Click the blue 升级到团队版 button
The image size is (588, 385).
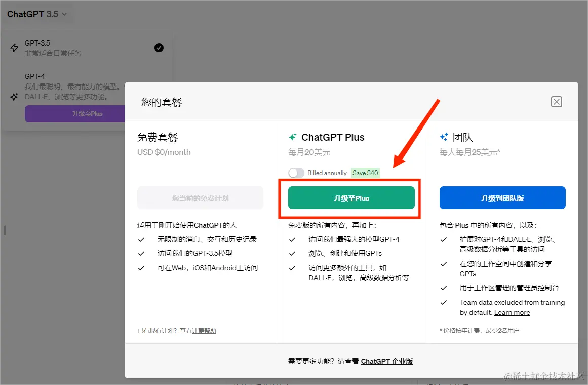click(x=502, y=198)
